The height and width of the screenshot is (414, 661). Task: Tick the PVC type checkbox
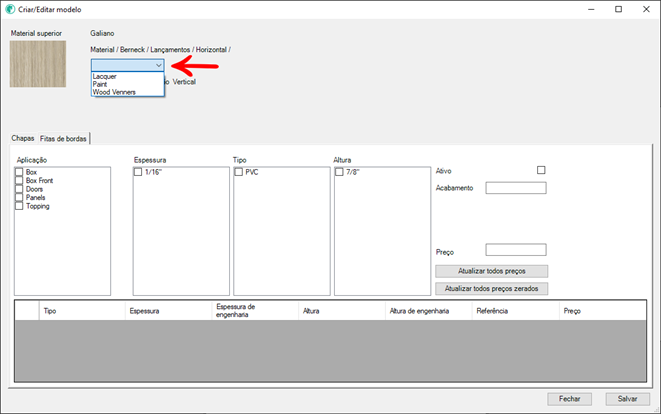click(239, 172)
